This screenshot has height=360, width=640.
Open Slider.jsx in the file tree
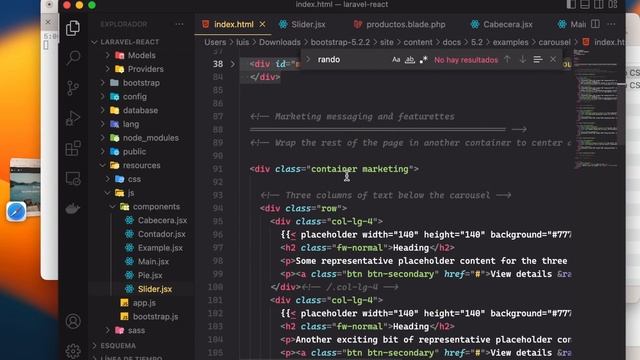155,289
